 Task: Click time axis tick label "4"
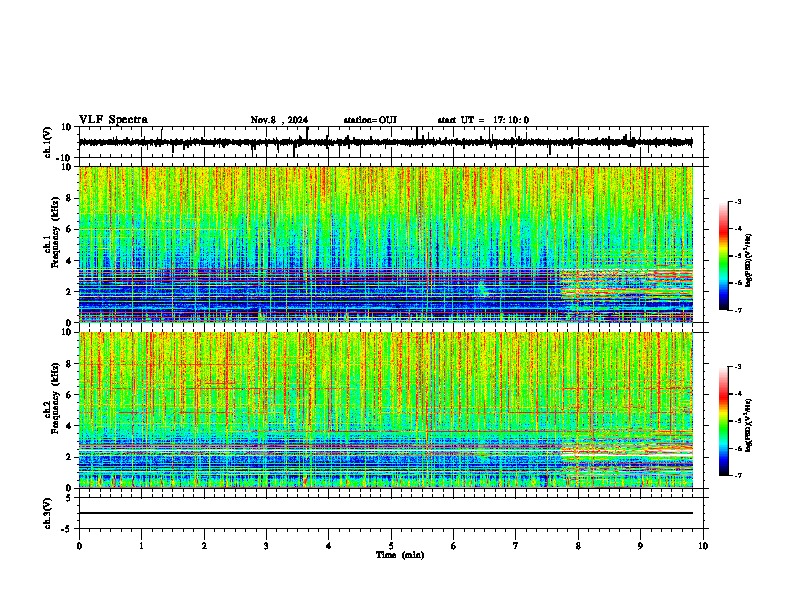[x=329, y=546]
